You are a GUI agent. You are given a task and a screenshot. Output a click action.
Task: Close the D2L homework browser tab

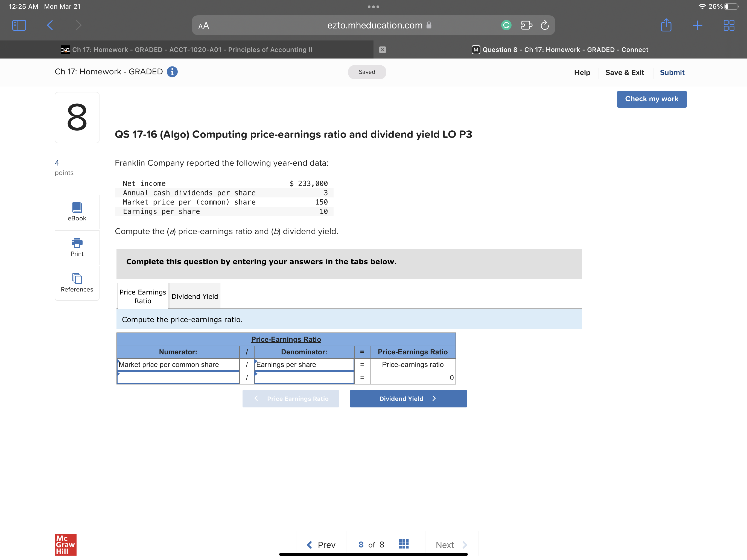click(382, 50)
